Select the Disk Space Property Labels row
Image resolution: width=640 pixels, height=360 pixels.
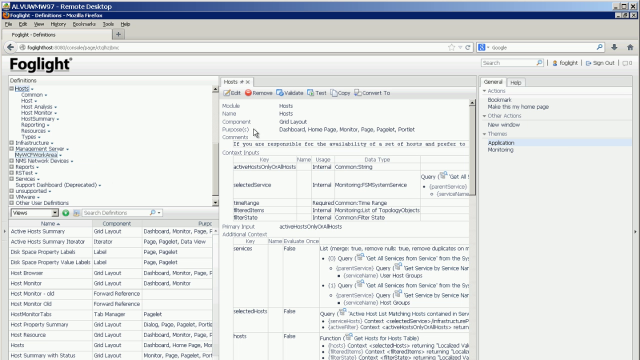tap(110, 252)
